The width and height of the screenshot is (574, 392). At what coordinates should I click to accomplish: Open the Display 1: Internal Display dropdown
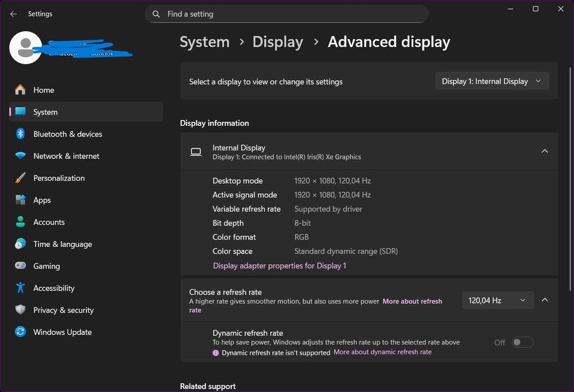[491, 81]
